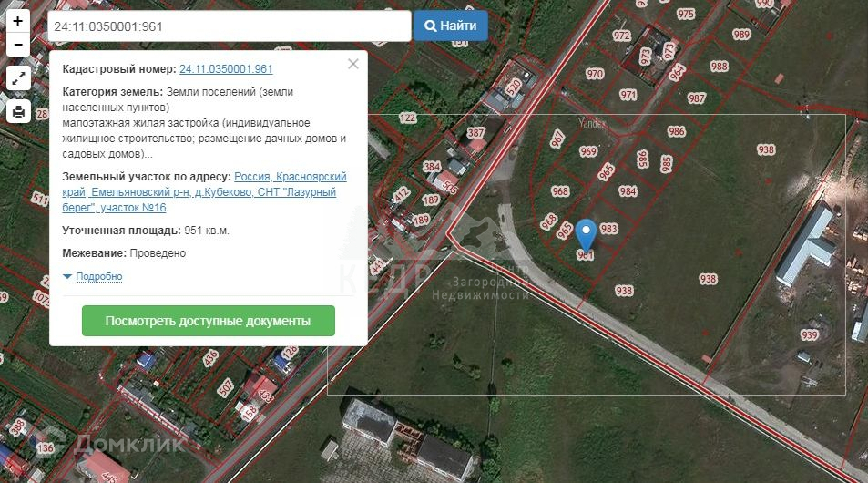Zoom in with the plus button
Image resolution: width=868 pixels, height=483 pixels.
coord(17,21)
